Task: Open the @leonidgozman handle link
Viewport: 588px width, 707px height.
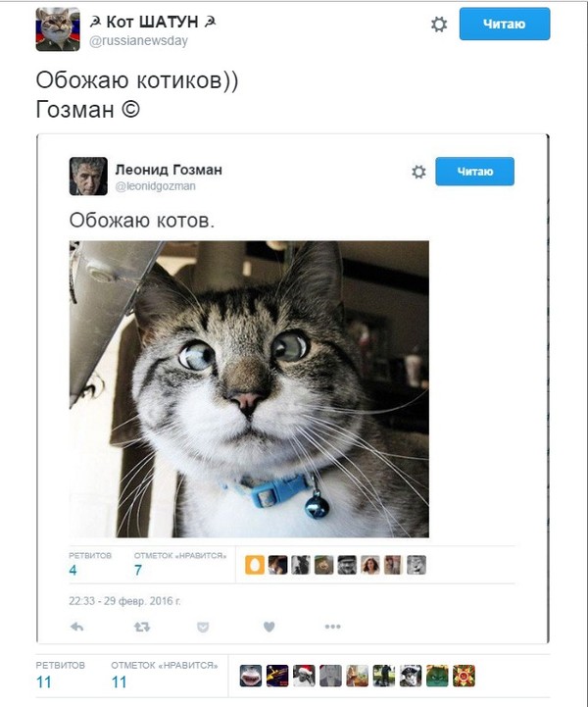Action: pos(156,186)
